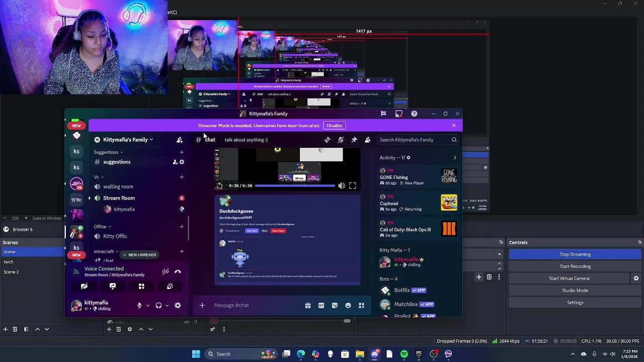
Task: Open OBS Settings button
Action: pyautogui.click(x=575, y=303)
